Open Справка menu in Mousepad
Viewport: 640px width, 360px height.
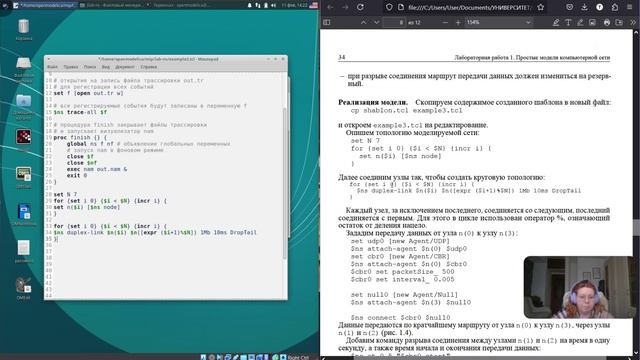pyautogui.click(x=149, y=67)
